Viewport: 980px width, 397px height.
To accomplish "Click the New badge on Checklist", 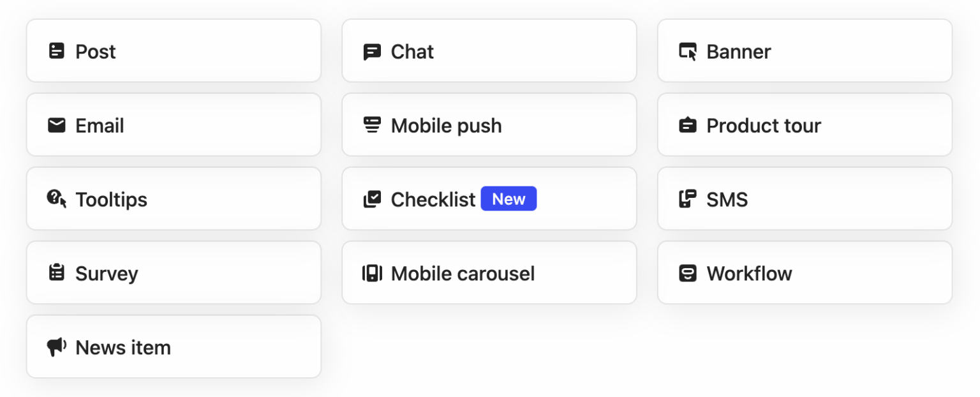I will click(x=509, y=198).
